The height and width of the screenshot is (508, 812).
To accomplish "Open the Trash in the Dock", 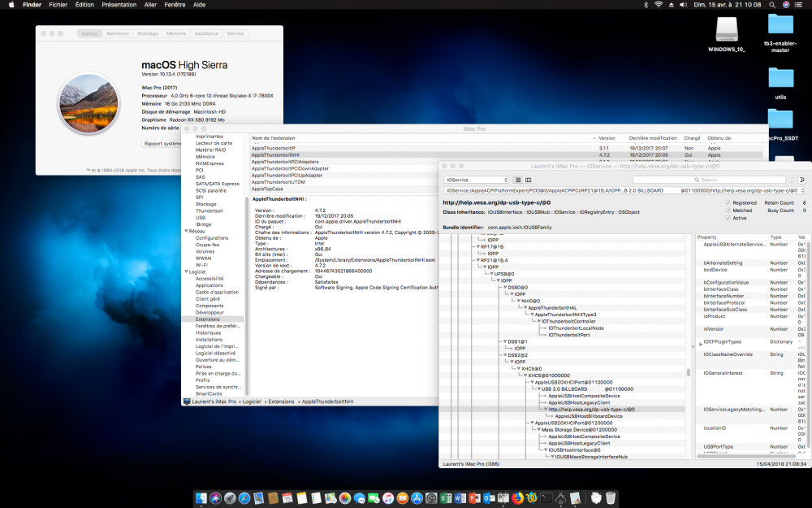I will pyautogui.click(x=611, y=499).
